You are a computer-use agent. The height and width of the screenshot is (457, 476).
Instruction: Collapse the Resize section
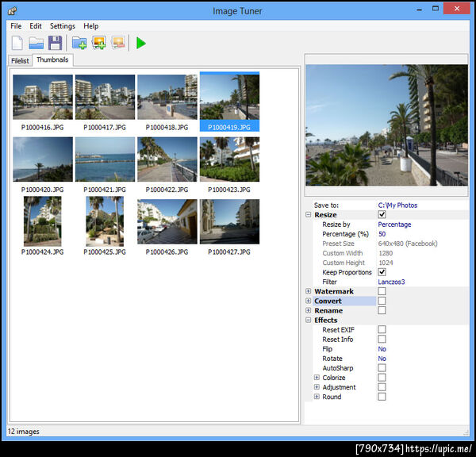point(308,215)
